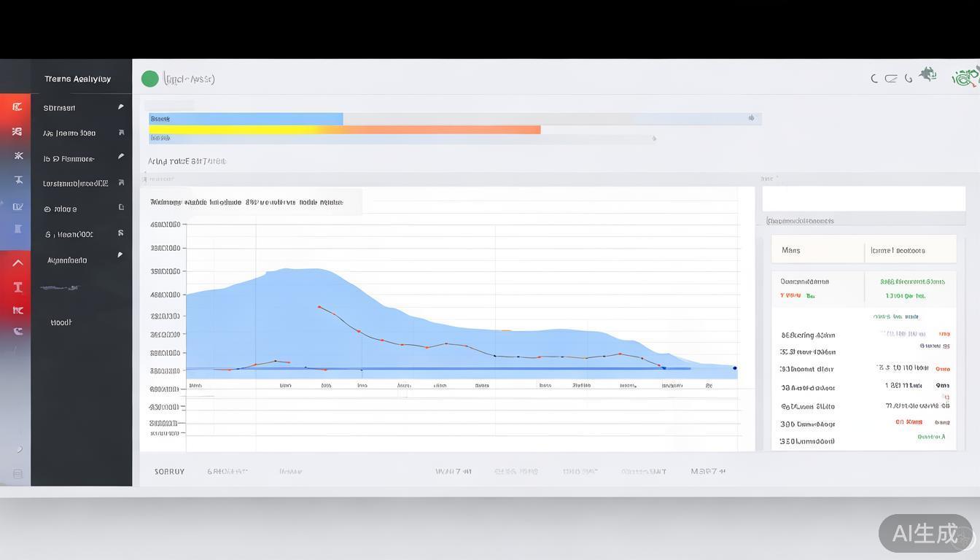Click the dark data point at chart's right end
The image size is (980, 560).
[x=734, y=368]
